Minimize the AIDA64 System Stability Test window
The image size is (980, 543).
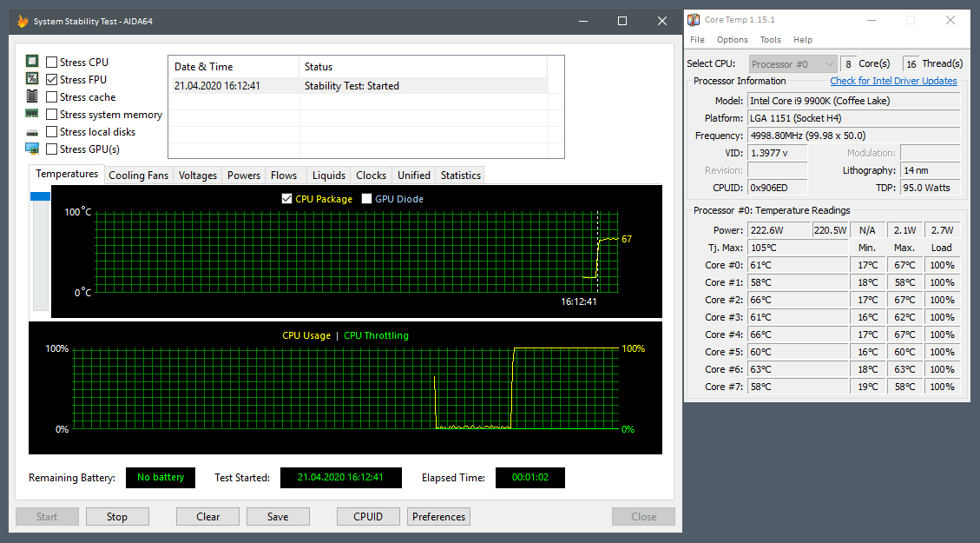tap(583, 21)
